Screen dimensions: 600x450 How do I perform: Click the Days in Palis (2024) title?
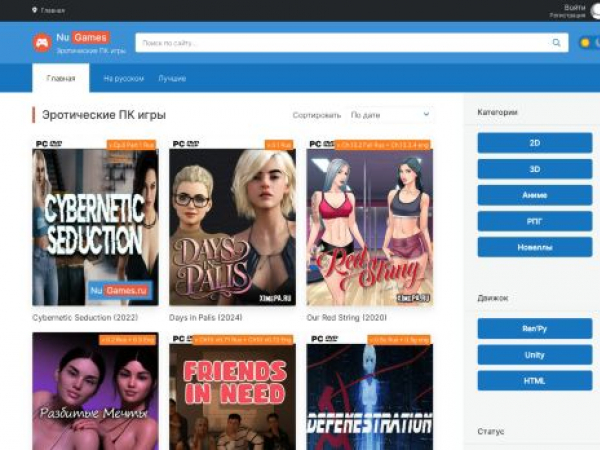[x=206, y=317]
